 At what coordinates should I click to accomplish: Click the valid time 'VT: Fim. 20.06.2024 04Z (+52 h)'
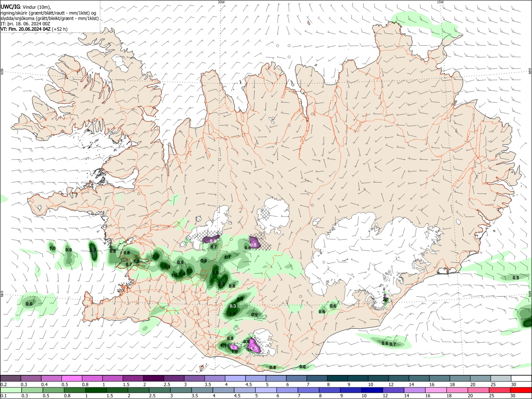[34, 29]
